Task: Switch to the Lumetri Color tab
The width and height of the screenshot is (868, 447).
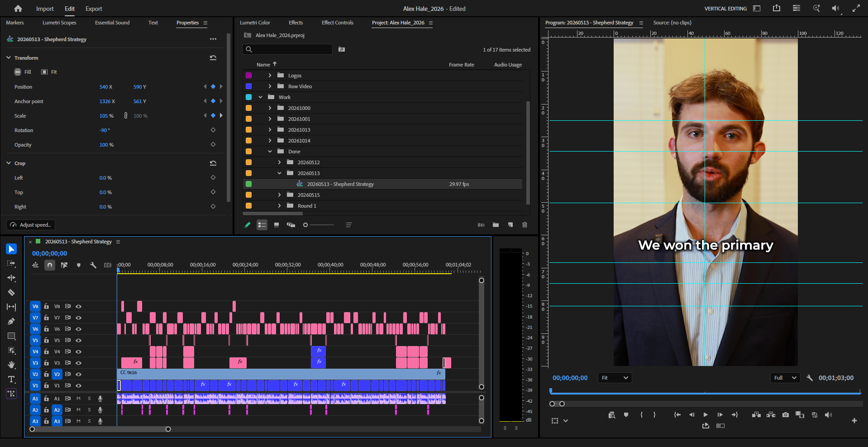Action: click(255, 23)
